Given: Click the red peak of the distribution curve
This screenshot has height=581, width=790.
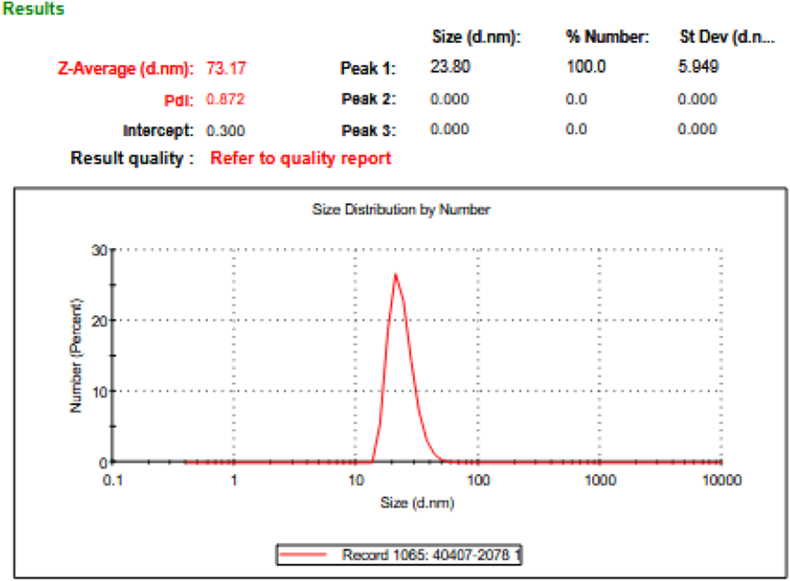Looking at the screenshot, I should coord(396,276).
